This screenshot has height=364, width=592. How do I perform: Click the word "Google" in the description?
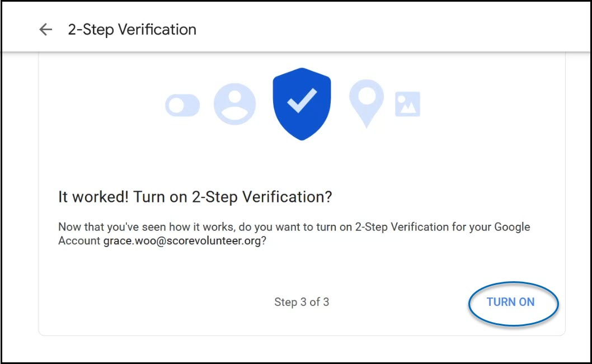point(511,228)
